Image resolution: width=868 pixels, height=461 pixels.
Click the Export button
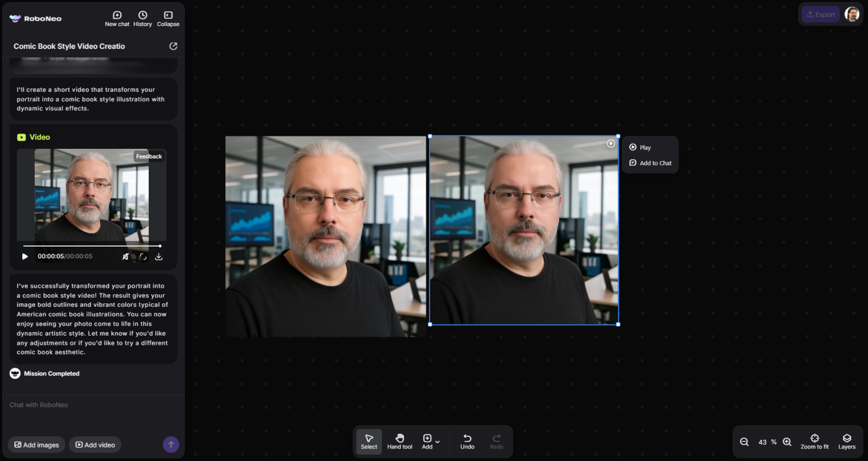click(x=821, y=15)
